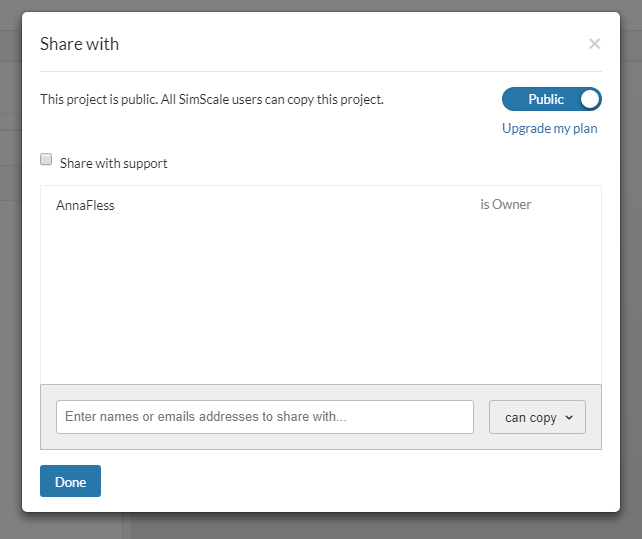Open the 'can copy' permission dropdown
This screenshot has height=539, width=642.
537,417
